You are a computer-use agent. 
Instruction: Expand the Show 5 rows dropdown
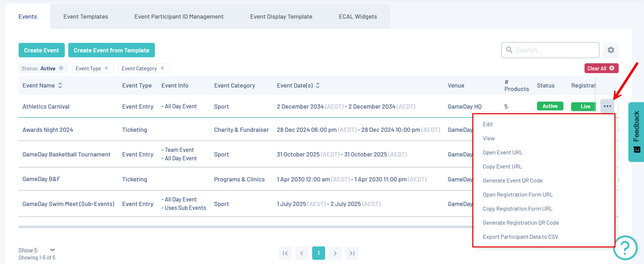[x=37, y=250]
